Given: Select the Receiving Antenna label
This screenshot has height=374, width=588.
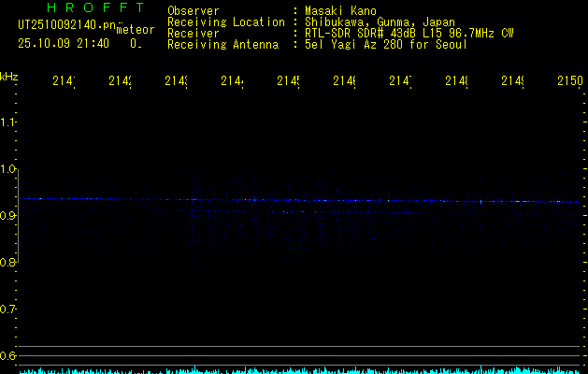Looking at the screenshot, I should pos(222,44).
